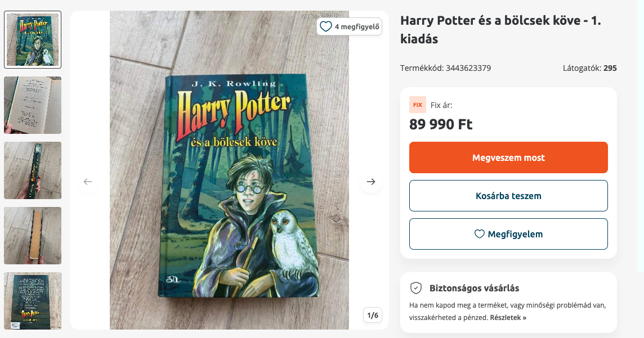Add item with Kosárba teszem button
Image resolution: width=644 pixels, height=338 pixels.
tap(508, 196)
